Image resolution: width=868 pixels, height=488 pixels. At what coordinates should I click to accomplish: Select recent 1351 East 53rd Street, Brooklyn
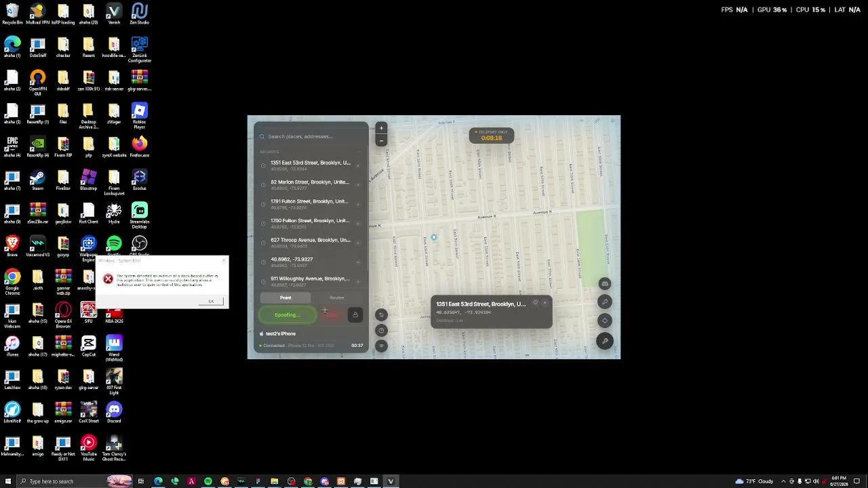click(311, 165)
